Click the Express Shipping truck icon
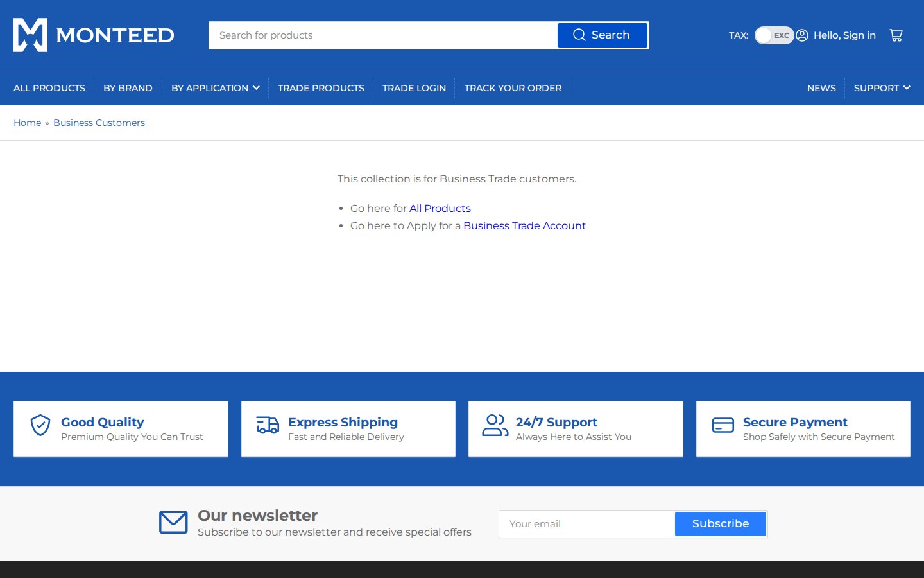The image size is (924, 578). pos(268,425)
